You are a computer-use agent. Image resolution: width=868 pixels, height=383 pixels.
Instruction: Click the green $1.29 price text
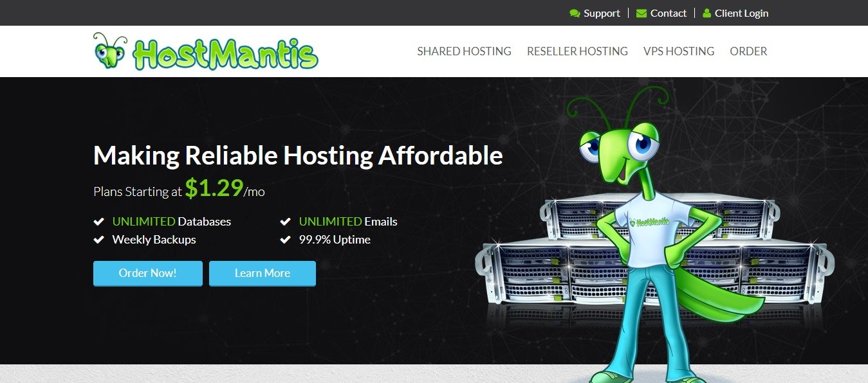[214, 187]
